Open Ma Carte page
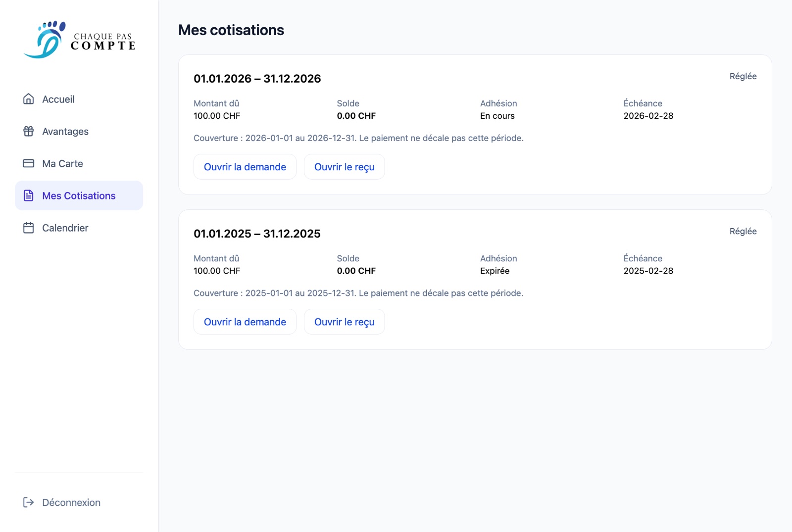The width and height of the screenshot is (792, 532). click(x=79, y=163)
